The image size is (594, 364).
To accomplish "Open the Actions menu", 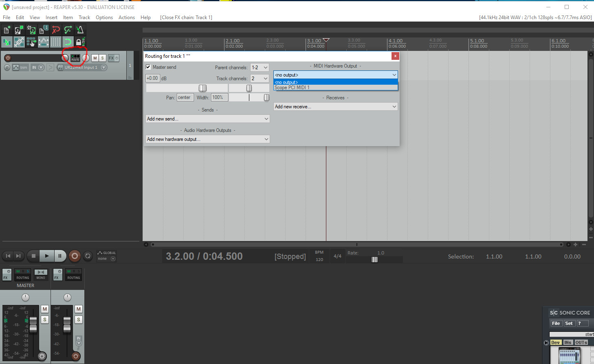I will point(126,18).
